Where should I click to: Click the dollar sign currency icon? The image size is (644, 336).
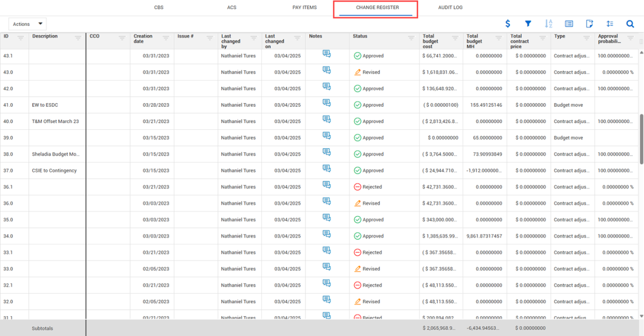click(x=508, y=24)
